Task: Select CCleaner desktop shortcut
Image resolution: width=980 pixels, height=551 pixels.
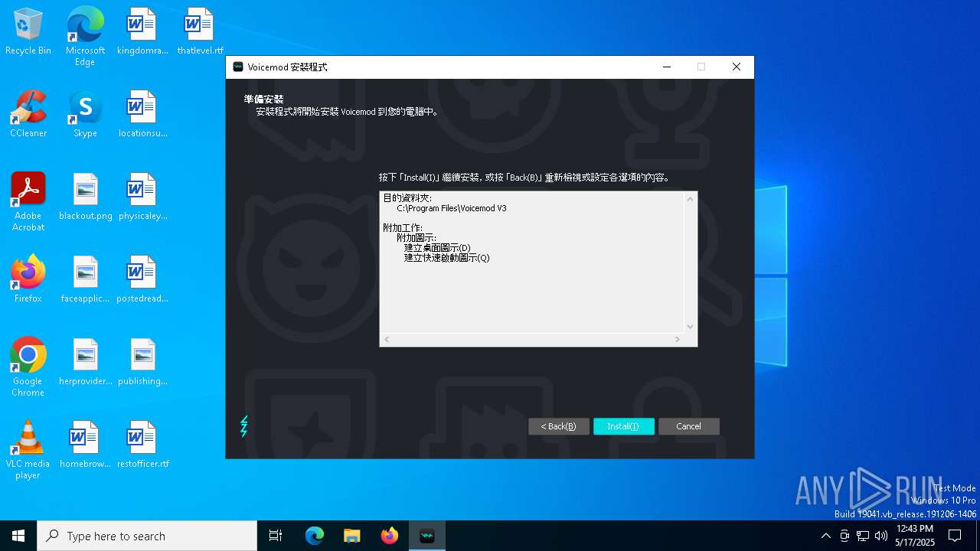Action: click(28, 114)
